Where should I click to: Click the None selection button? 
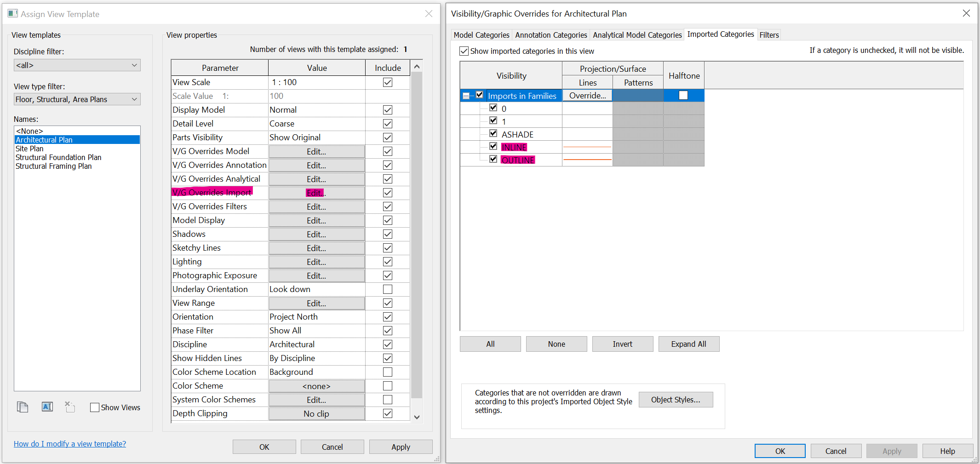click(x=556, y=344)
